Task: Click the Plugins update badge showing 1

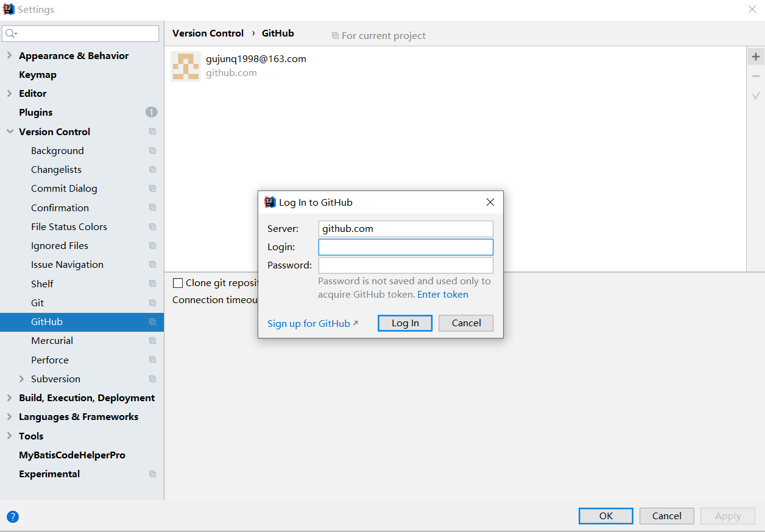Action: tap(151, 112)
